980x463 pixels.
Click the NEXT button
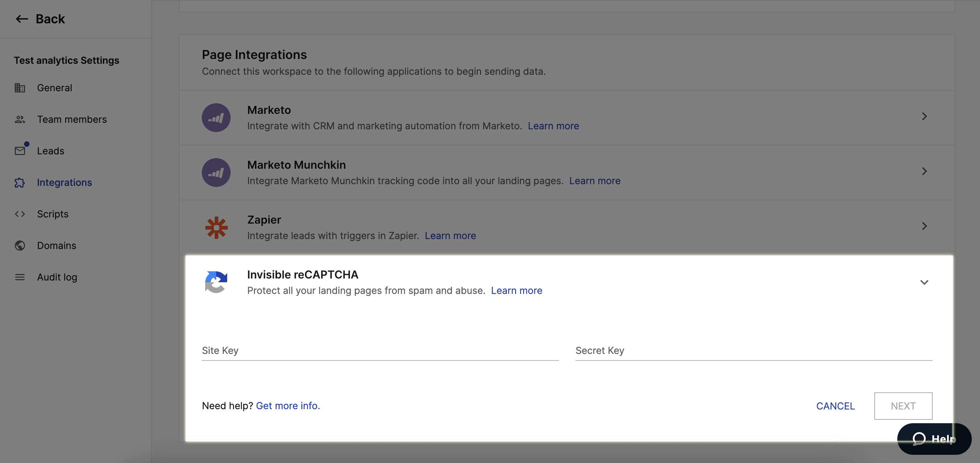click(903, 406)
